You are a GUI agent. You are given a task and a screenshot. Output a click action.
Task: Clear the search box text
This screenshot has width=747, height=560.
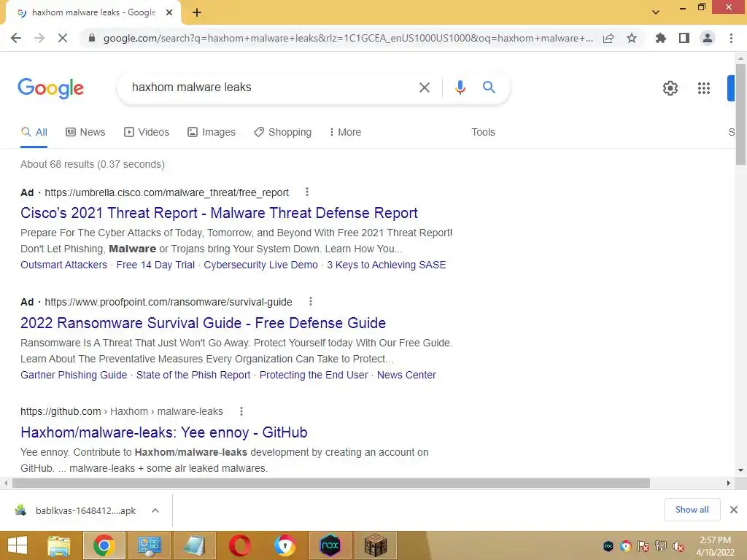425,87
